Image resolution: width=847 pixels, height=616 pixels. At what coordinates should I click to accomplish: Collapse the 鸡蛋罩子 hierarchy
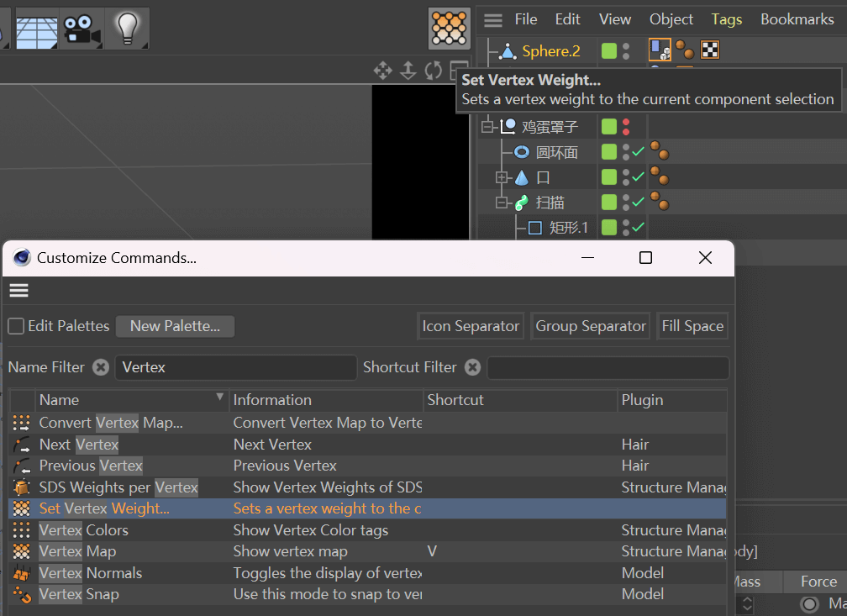[487, 126]
